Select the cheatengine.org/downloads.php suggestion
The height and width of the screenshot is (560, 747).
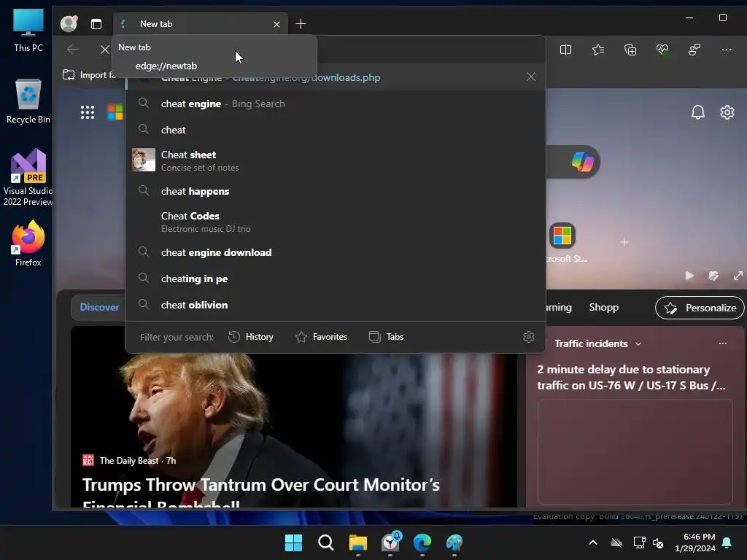pyautogui.click(x=336, y=77)
